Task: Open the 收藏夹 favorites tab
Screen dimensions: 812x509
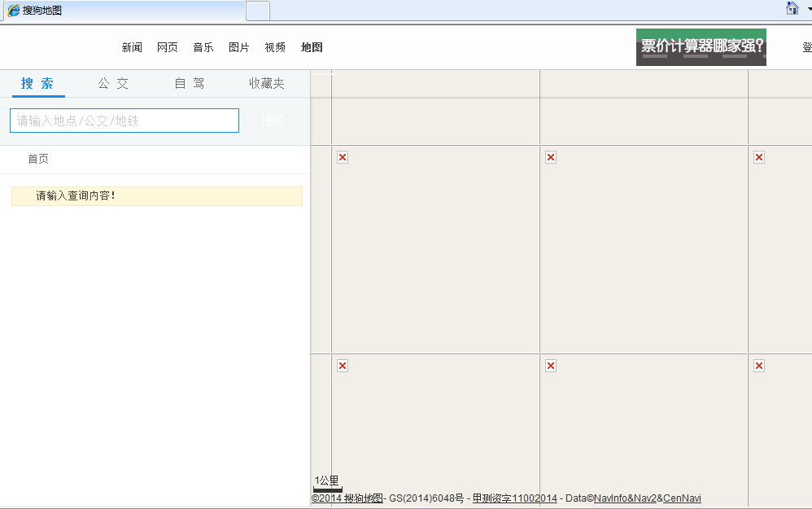Action: 266,83
